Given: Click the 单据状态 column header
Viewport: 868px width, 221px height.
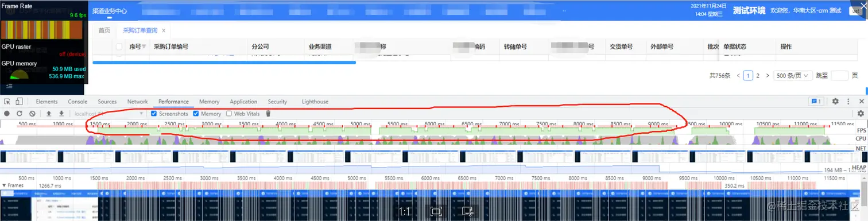Looking at the screenshot, I should tap(735, 47).
